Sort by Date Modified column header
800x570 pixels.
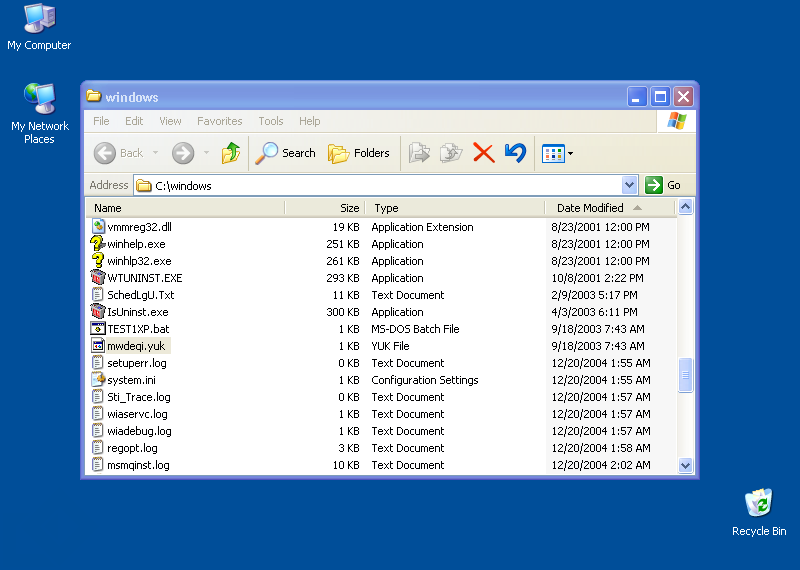point(610,208)
